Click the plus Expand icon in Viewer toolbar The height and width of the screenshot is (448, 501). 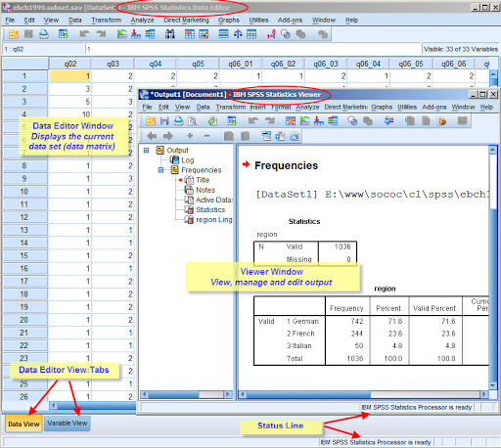point(190,136)
